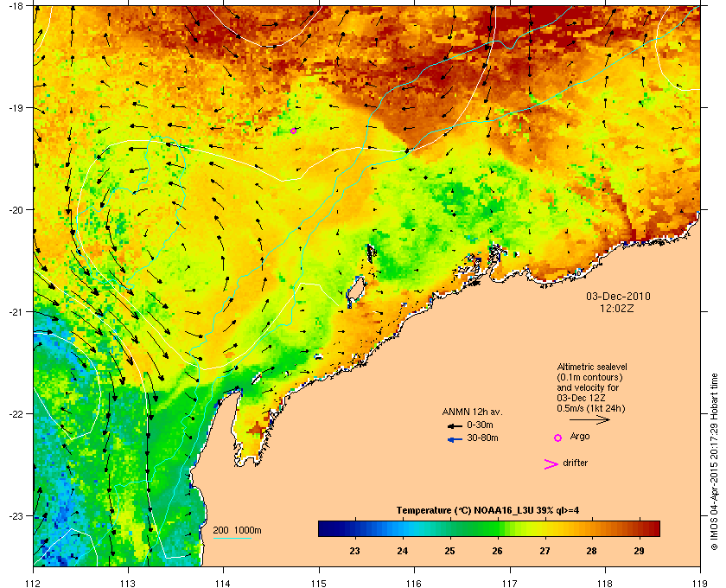
Task: Click the IMOS copyright timestamp text
Action: pos(715,463)
